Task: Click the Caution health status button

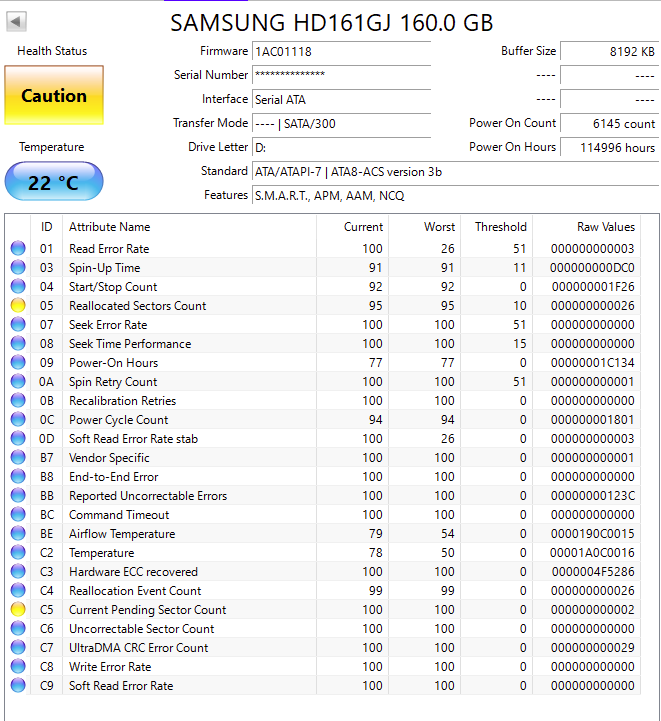Action: [x=54, y=95]
